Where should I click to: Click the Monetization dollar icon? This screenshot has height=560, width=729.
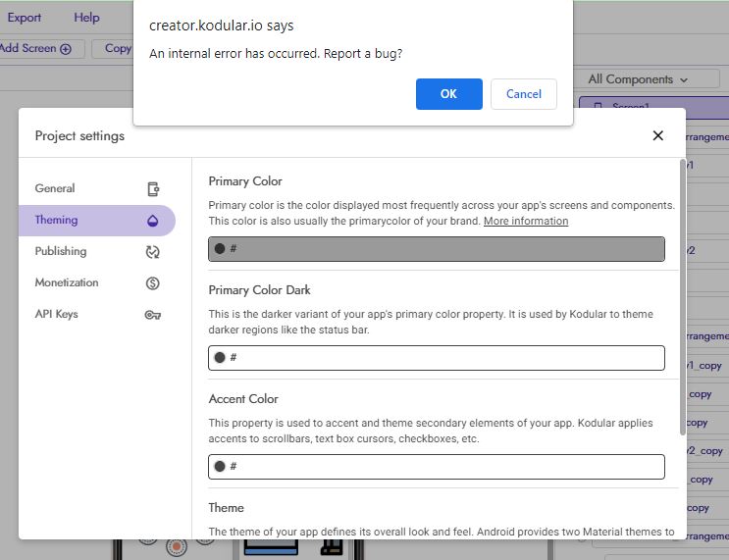tap(152, 283)
